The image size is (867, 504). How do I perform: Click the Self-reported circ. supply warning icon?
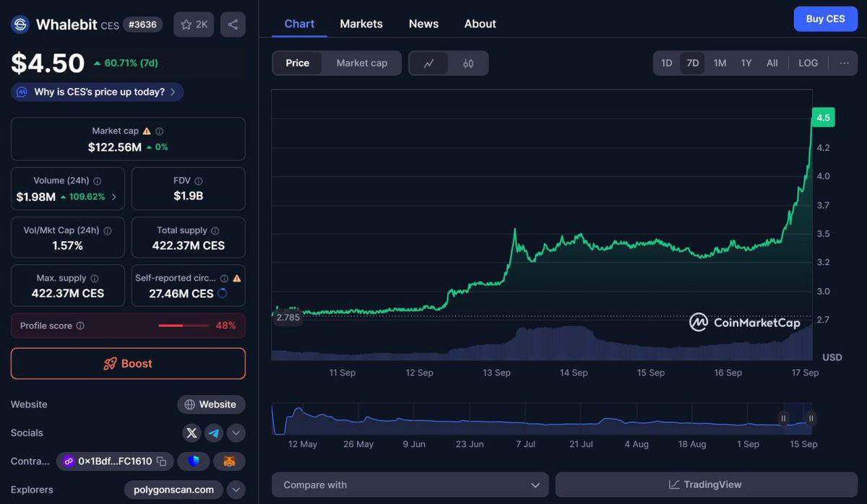click(x=237, y=278)
